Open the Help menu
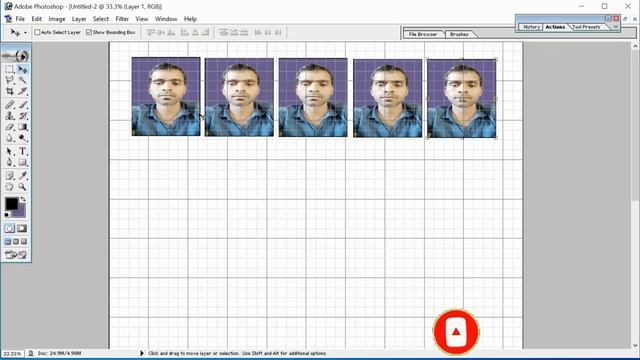 click(x=190, y=19)
